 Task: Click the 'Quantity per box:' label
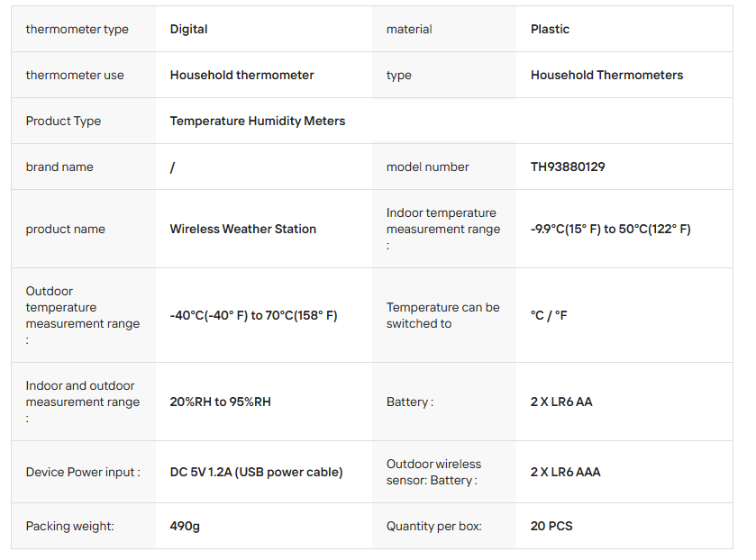tap(433, 527)
